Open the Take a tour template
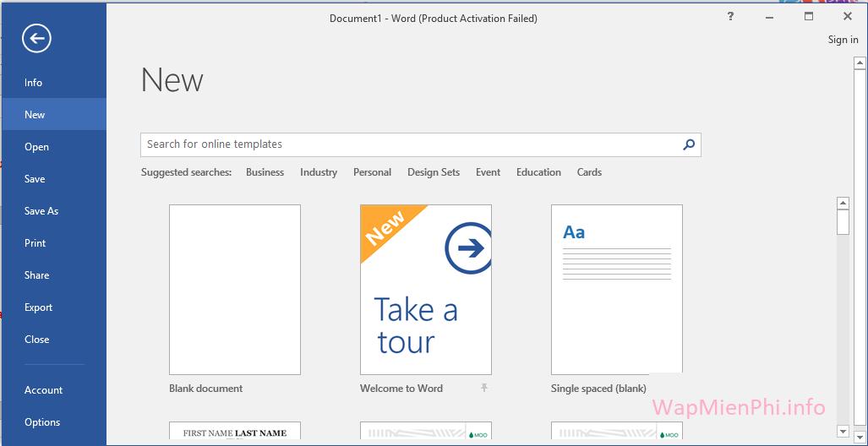The width and height of the screenshot is (868, 446). coord(426,290)
